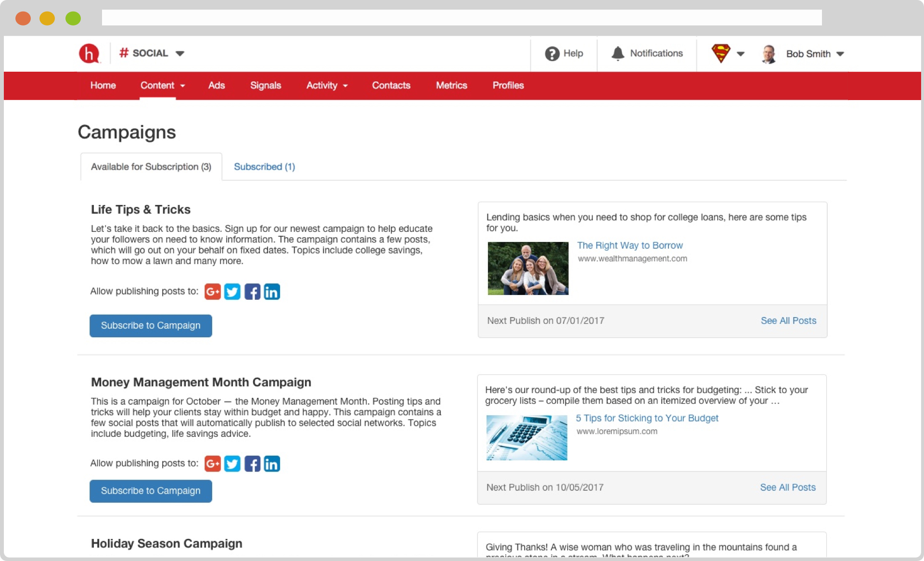
Task: Toggle Twitter for Life Tips & Tricks
Action: pyautogui.click(x=232, y=292)
